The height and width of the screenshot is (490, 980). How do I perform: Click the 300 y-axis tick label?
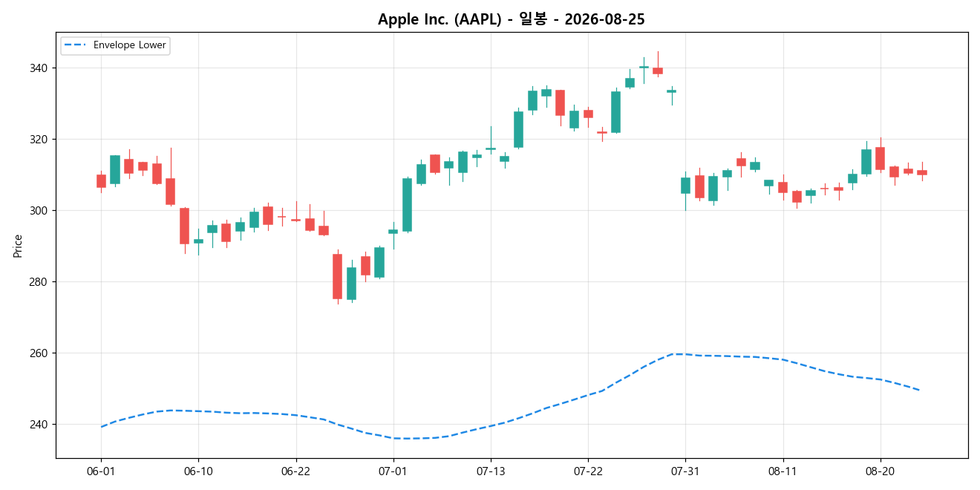pos(39,211)
